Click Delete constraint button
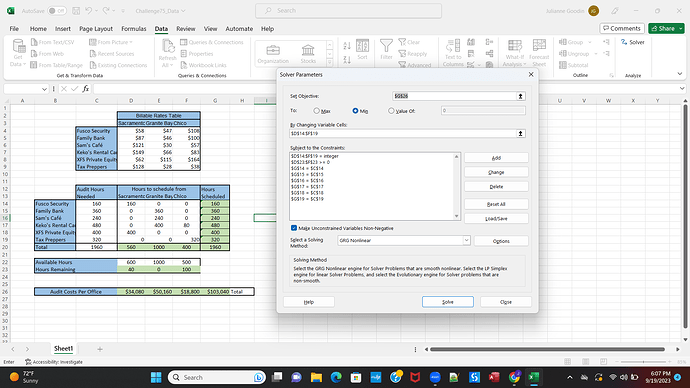The image size is (690, 388). pos(496,187)
